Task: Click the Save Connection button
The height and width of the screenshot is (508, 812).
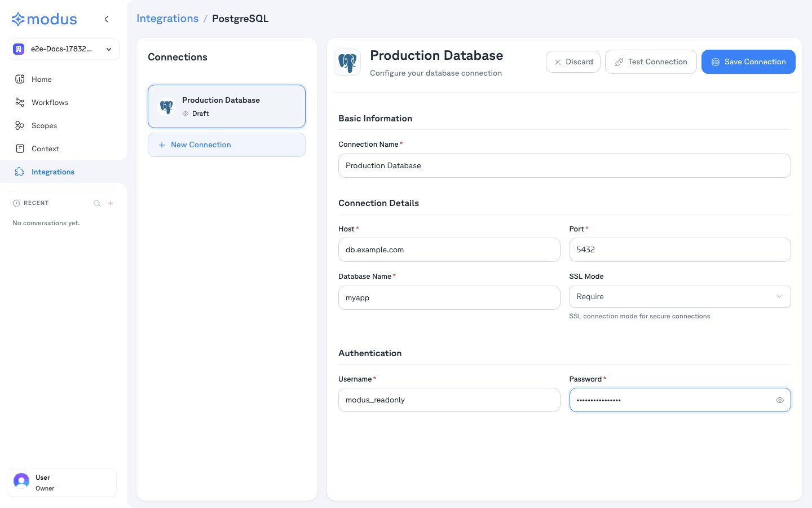Action: 748,62
